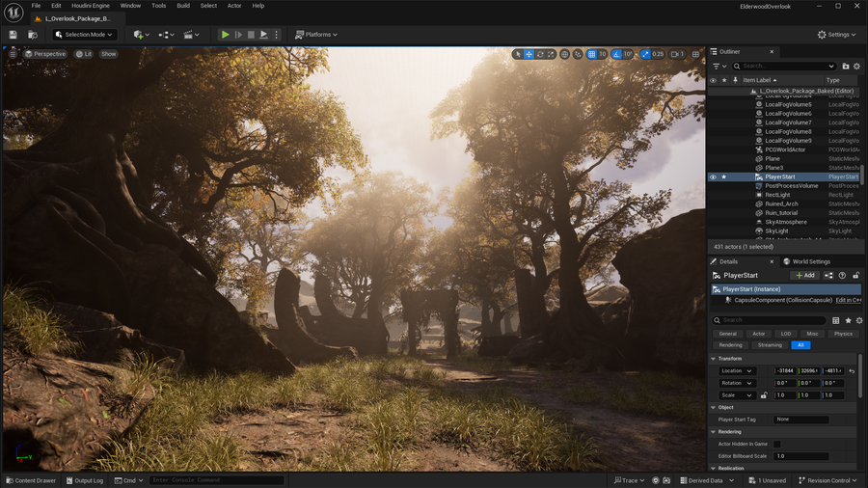Switch to the World Settings tab

click(x=806, y=261)
